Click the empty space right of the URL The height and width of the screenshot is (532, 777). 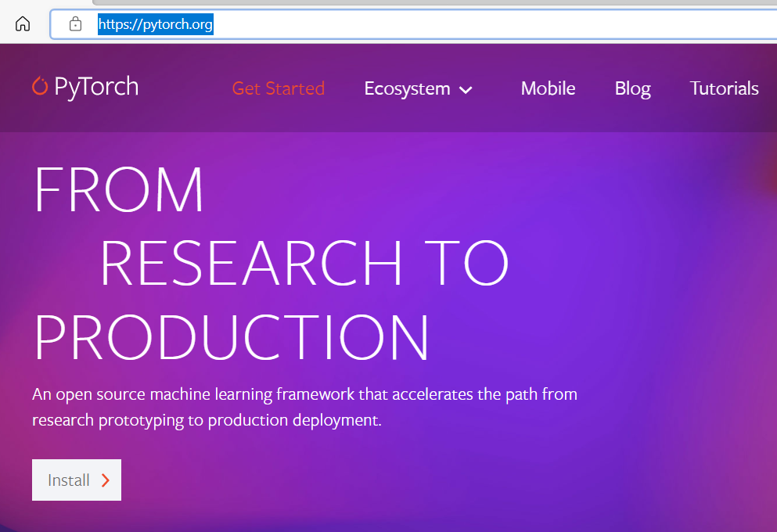point(469,23)
